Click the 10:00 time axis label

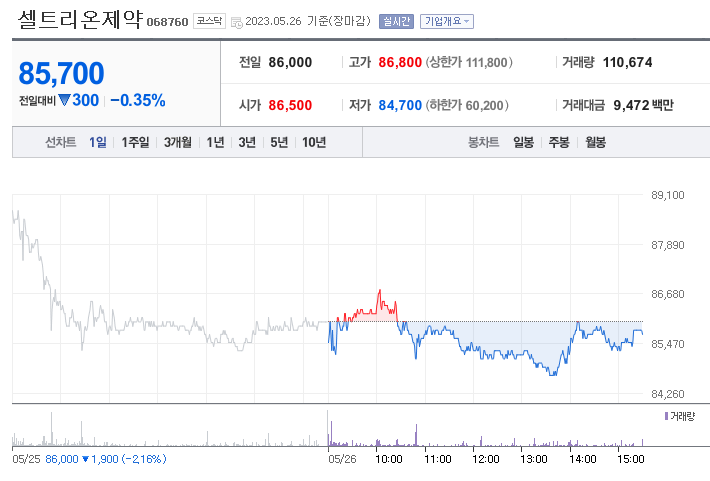(389, 459)
